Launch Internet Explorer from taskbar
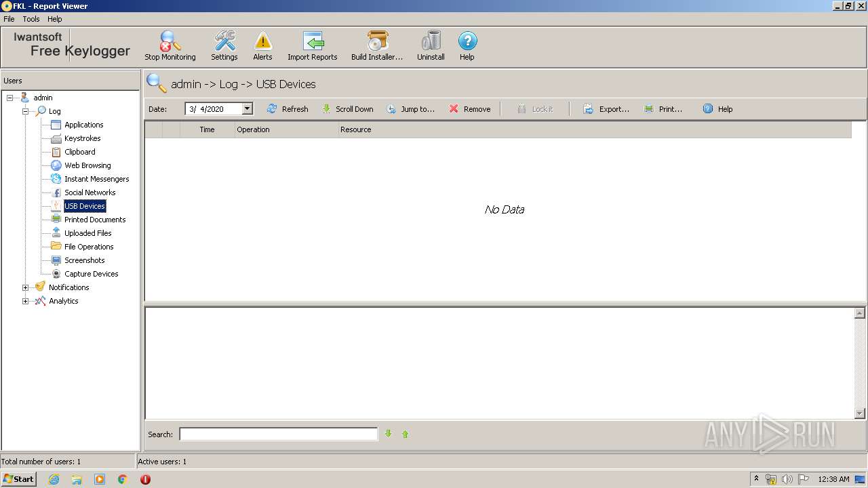The image size is (868, 488). coord(54,479)
